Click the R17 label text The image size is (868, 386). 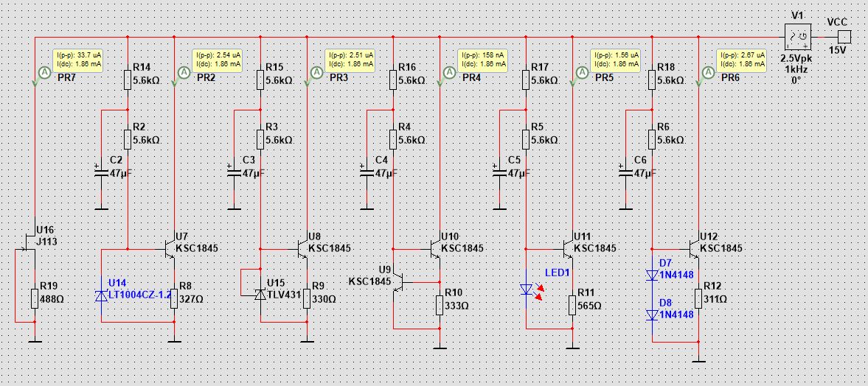point(540,68)
